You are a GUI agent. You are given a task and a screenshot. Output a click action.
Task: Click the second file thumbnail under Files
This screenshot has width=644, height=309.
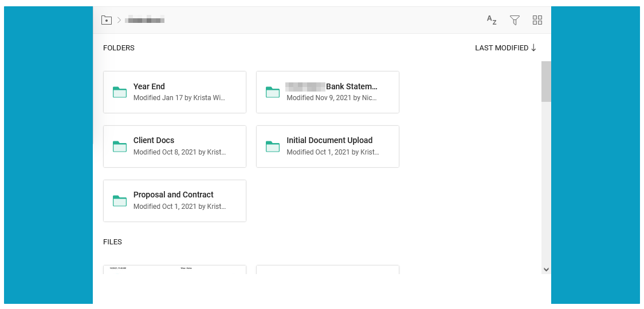pos(327,270)
